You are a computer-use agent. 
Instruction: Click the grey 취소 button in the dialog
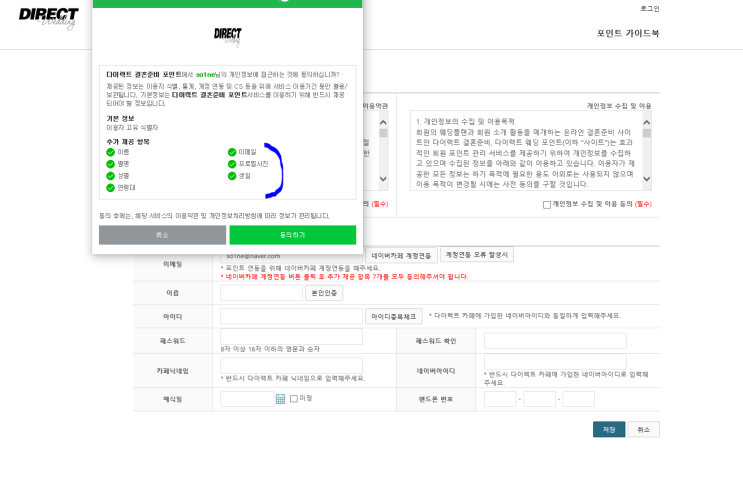tap(163, 235)
